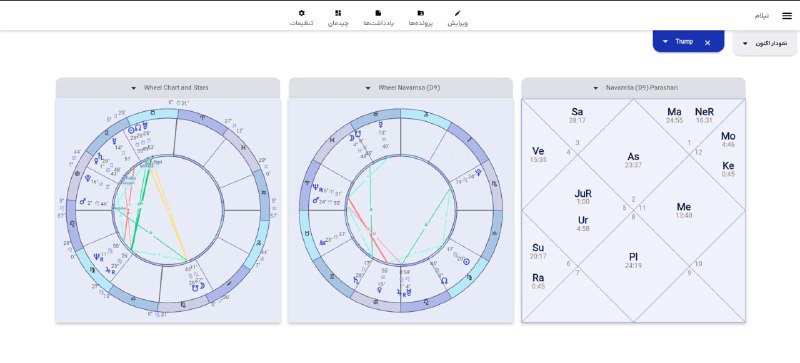Open the تنظیمات settings gear icon

(x=302, y=13)
